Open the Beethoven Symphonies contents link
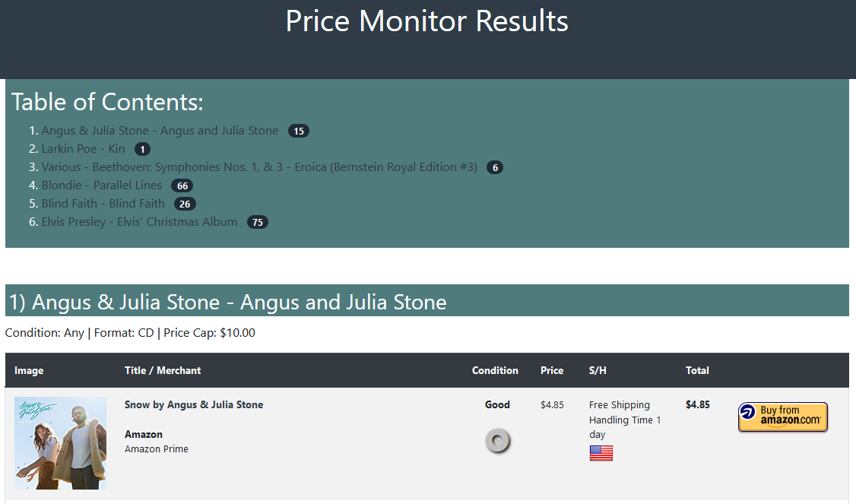This screenshot has width=856, height=504. tap(259, 167)
